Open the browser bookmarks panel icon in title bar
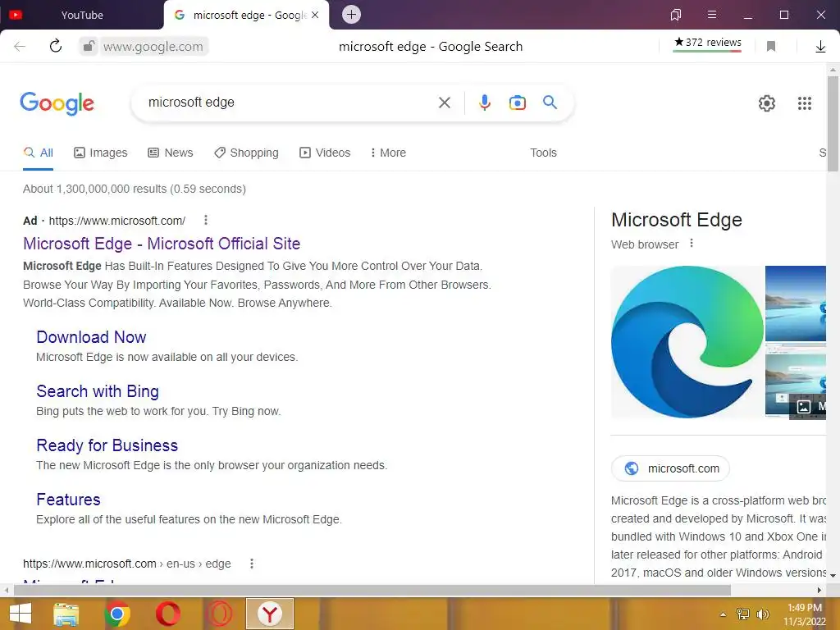Viewport: 840px width, 630px height. [x=676, y=15]
